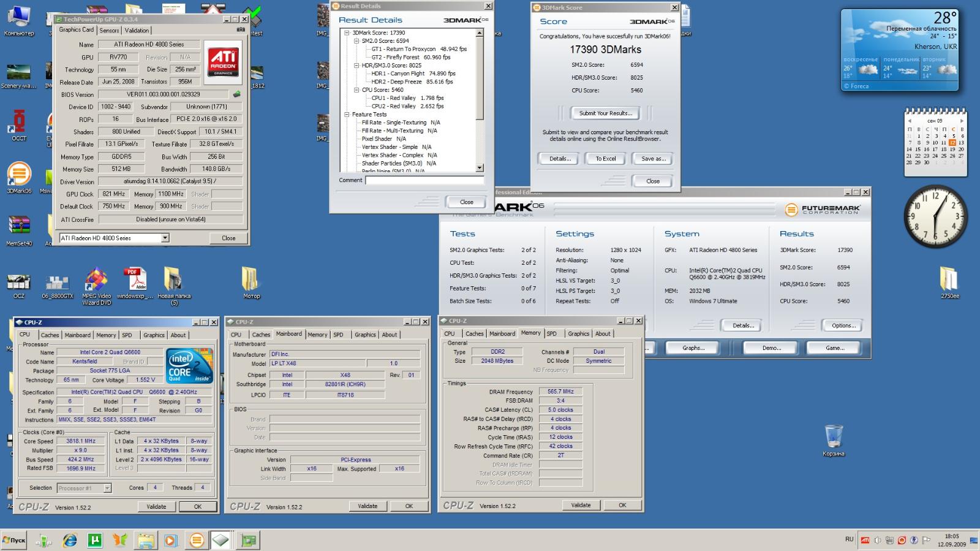This screenshot has width=980, height=551.
Task: Open the windowsxp PDF file icon
Action: click(x=135, y=283)
